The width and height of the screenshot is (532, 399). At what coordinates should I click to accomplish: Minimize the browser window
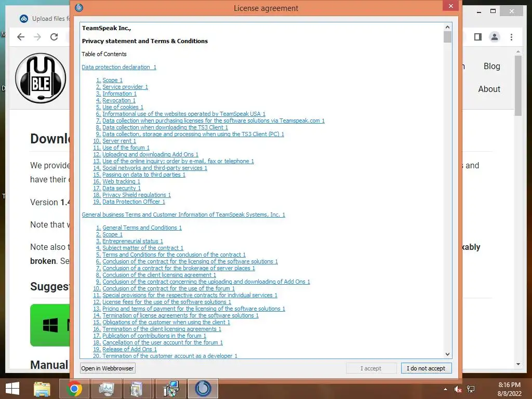point(478,11)
